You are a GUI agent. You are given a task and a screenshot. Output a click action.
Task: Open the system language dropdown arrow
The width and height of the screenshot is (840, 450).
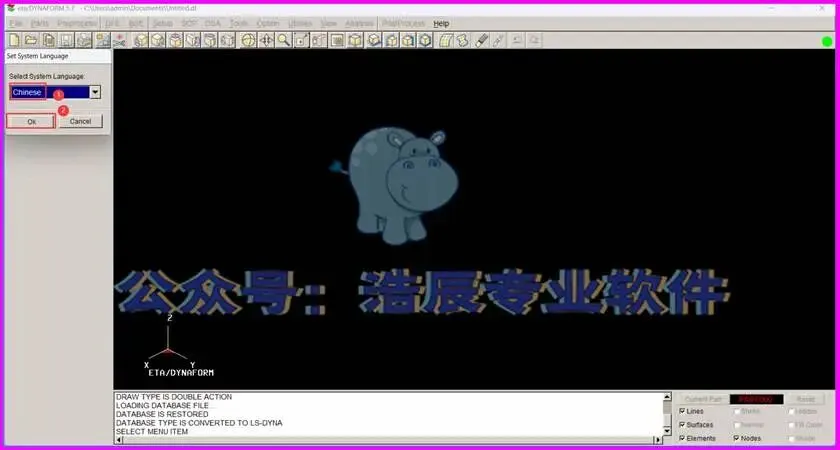(95, 92)
